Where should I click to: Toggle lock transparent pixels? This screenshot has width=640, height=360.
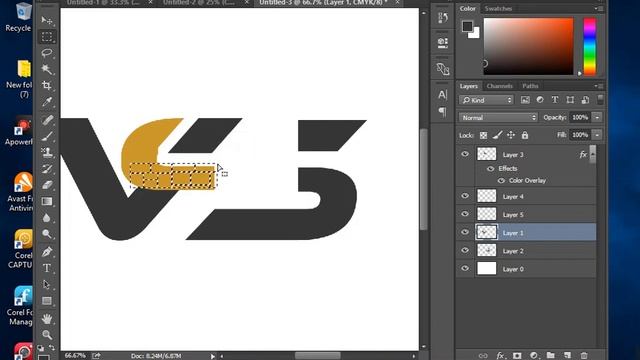click(483, 135)
